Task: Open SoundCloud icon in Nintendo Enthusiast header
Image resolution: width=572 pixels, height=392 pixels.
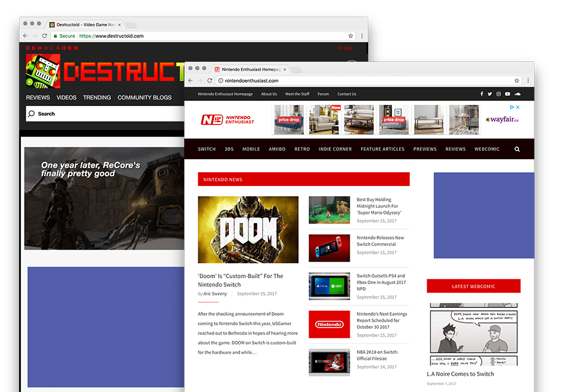Action: click(517, 94)
